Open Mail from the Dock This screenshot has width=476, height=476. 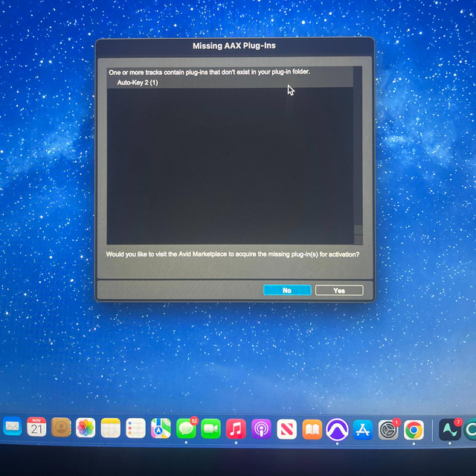(12, 427)
